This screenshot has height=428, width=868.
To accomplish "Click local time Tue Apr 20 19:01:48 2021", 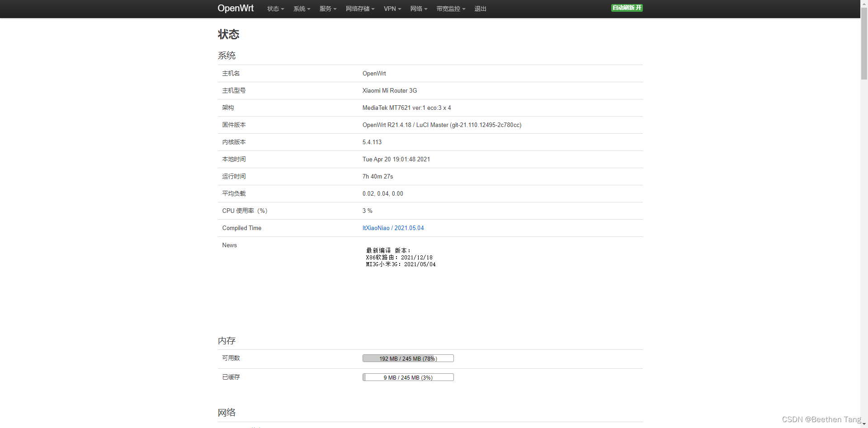I will tap(396, 159).
